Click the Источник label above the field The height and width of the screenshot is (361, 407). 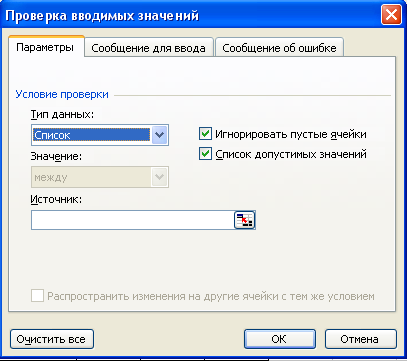click(56, 199)
